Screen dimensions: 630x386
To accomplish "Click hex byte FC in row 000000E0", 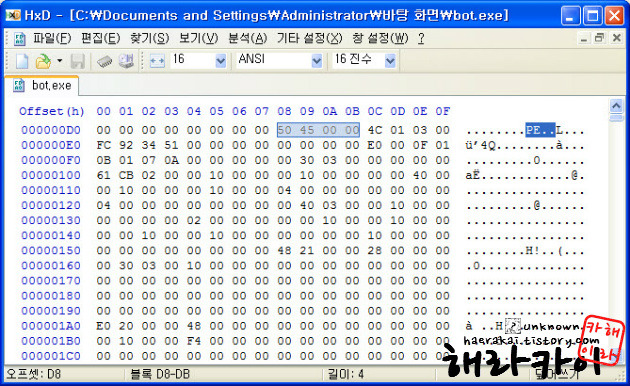I will [104, 145].
